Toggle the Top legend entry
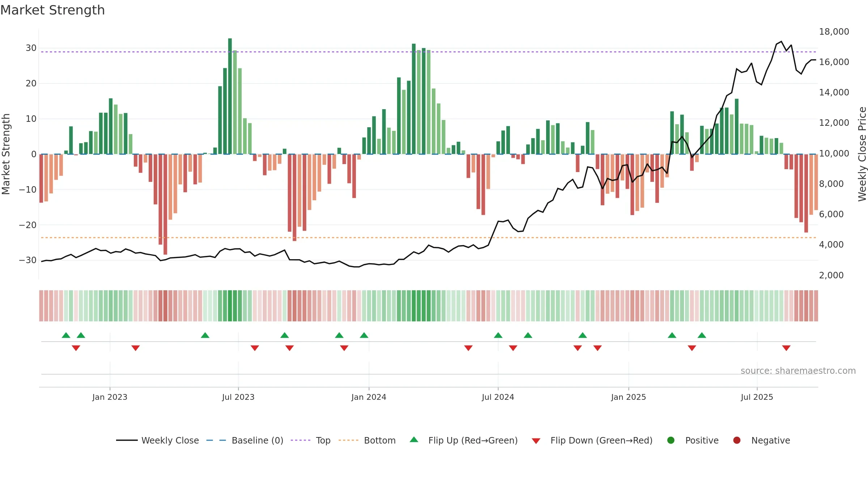Image resolution: width=868 pixels, height=488 pixels. pyautogui.click(x=310, y=440)
